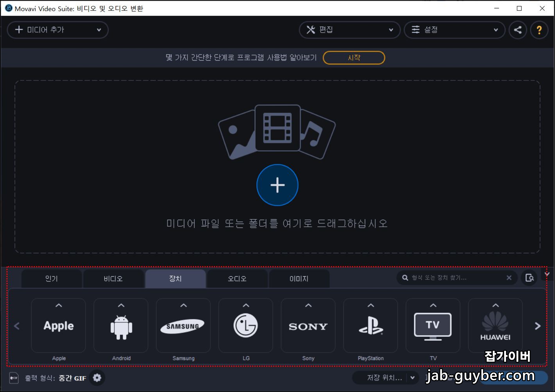This screenshot has height=392, width=555.
Task: Expand LG preset list chevron
Action: (246, 305)
